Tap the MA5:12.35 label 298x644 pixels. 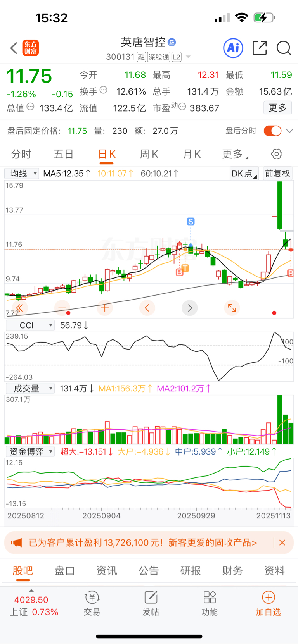point(67,174)
